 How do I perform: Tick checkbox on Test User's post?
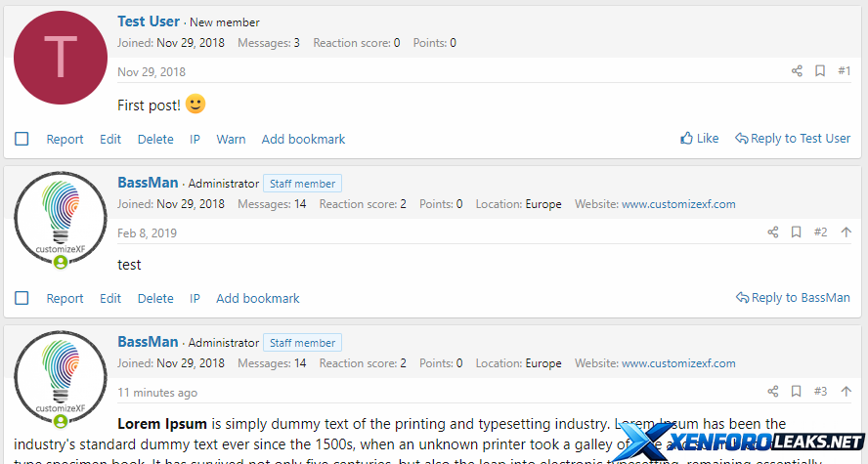point(22,139)
